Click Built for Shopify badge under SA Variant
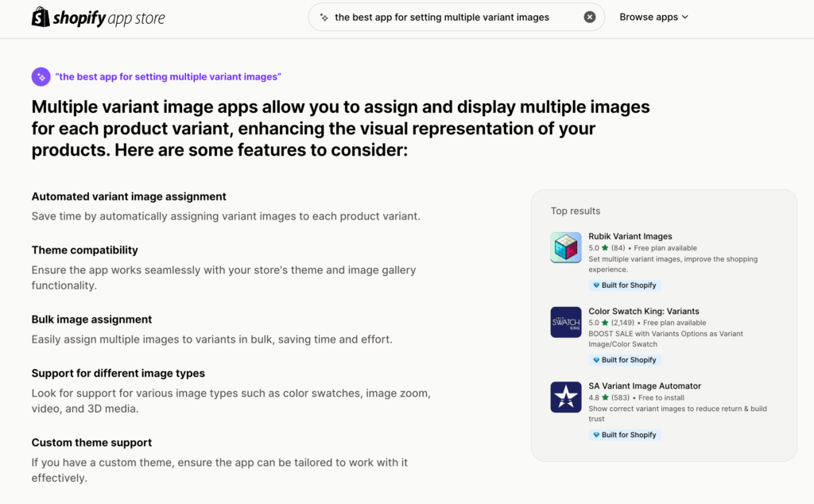This screenshot has height=504, width=814. (625, 435)
